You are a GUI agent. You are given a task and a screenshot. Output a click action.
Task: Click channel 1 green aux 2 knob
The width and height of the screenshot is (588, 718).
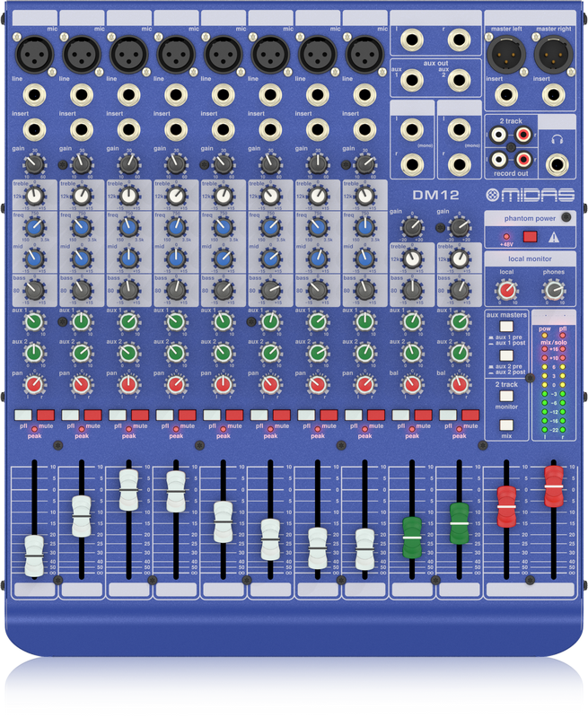tap(34, 354)
